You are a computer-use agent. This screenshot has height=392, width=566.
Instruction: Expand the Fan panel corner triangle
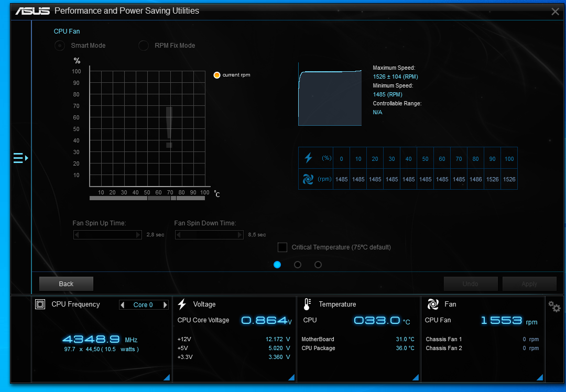coord(539,377)
